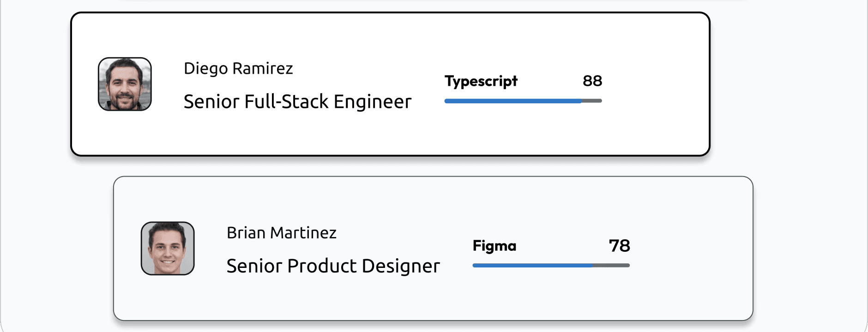Click the Typescript skill label
The width and height of the screenshot is (868, 332).
click(481, 81)
